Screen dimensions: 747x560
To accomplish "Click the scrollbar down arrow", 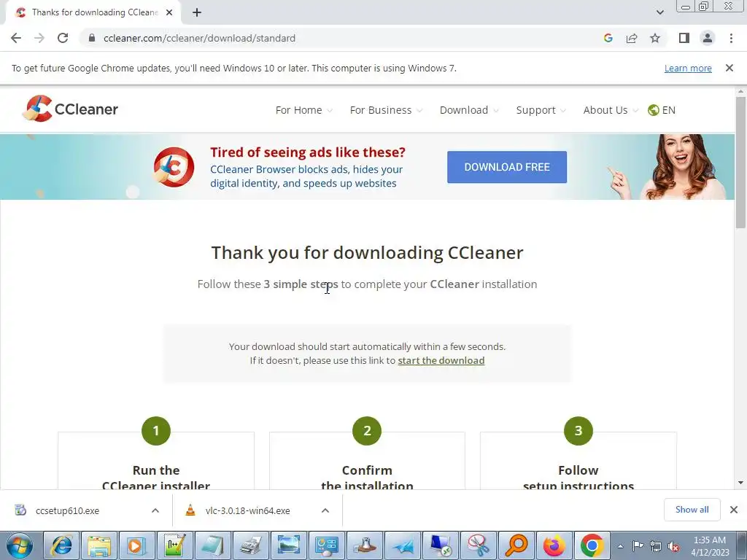I will pyautogui.click(x=740, y=483).
